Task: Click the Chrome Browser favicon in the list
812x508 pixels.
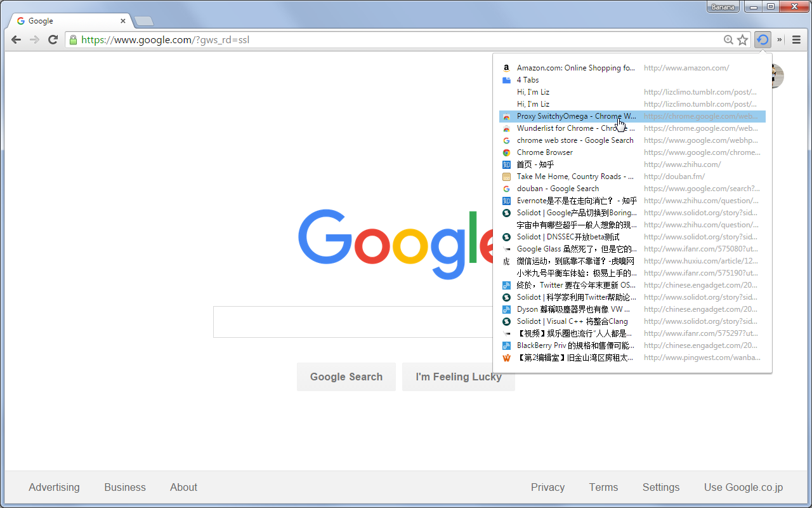Action: click(506, 152)
